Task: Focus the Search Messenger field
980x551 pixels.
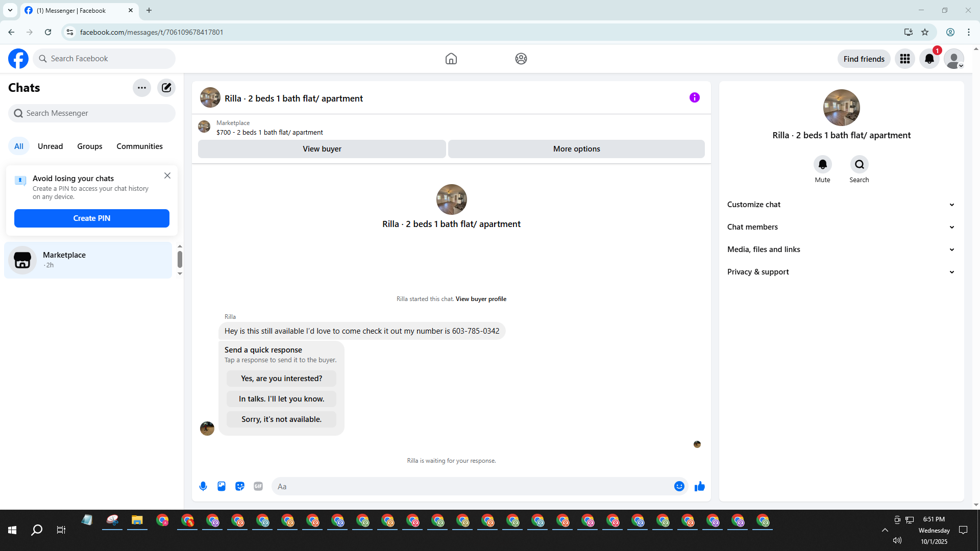Action: pyautogui.click(x=92, y=113)
